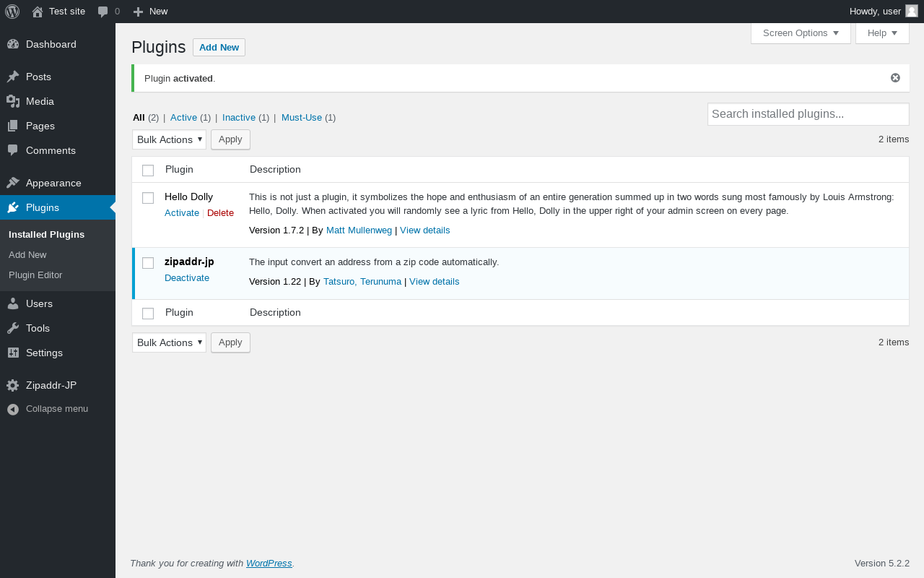924x578 pixels.
Task: Open Zipaddr-JP gear icon
Action: pos(13,385)
